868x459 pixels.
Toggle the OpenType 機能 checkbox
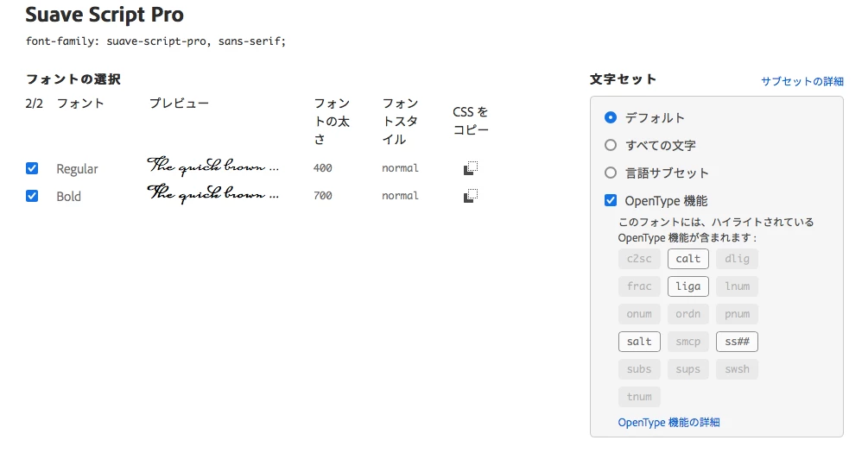pyautogui.click(x=611, y=200)
